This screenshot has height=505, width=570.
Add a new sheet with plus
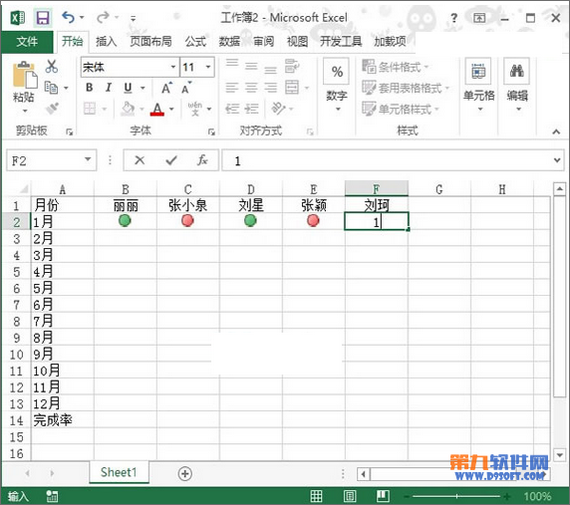[x=185, y=474]
